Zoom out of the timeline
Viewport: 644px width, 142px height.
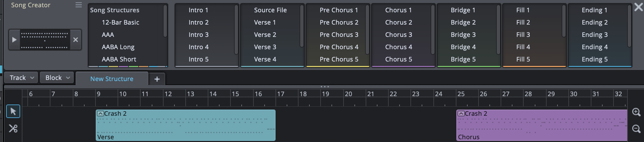[636, 129]
